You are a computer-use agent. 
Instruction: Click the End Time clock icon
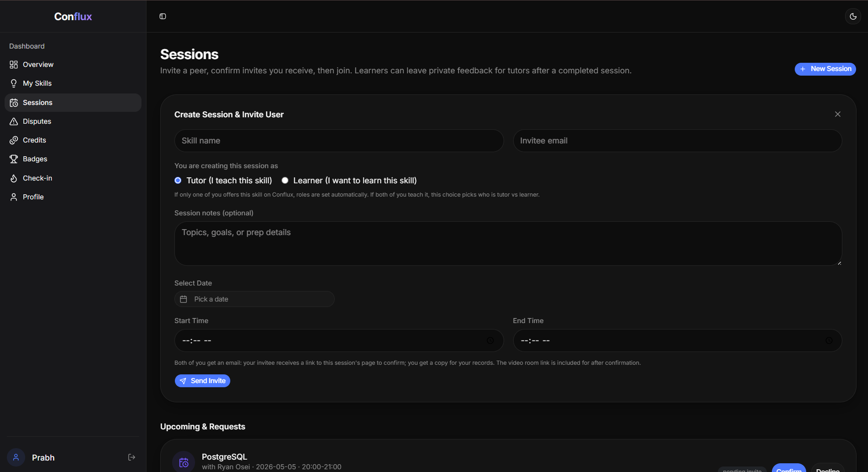click(829, 340)
